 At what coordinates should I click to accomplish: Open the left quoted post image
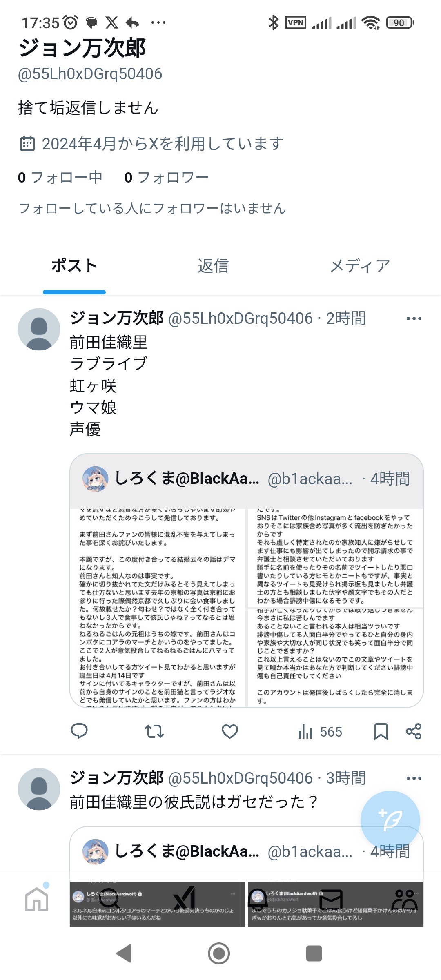click(x=158, y=608)
